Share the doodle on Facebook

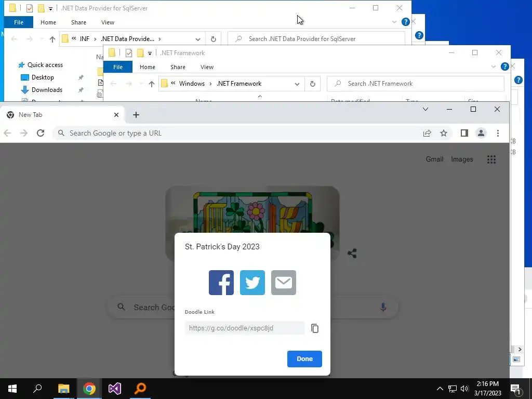[221, 283]
